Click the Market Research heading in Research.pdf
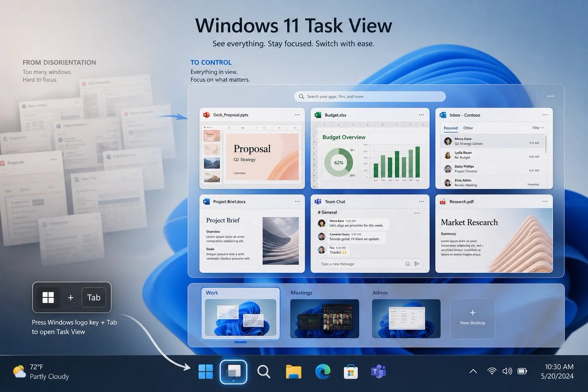This screenshot has height=392, width=588. click(x=469, y=222)
